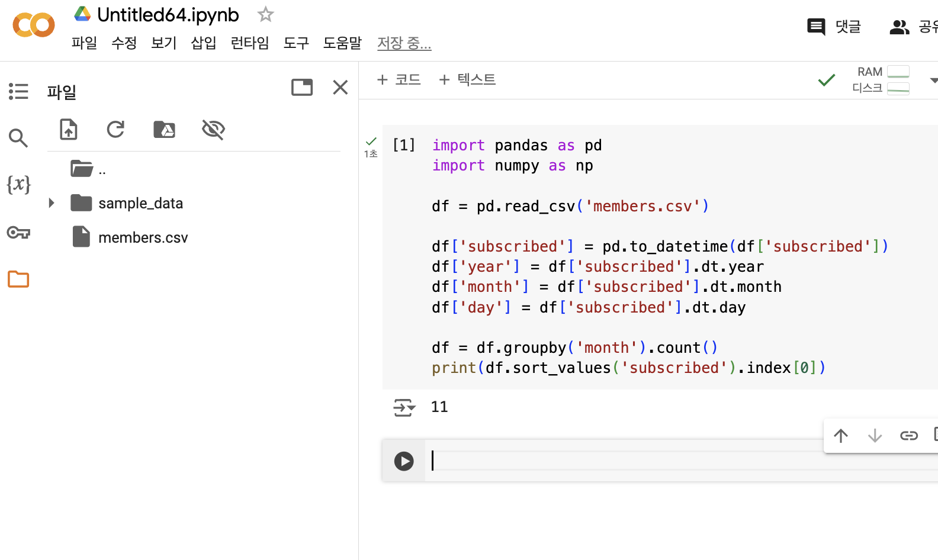Viewport: 938px width, 560px height.
Task: Add a new code cell with + 코드
Action: pos(399,79)
